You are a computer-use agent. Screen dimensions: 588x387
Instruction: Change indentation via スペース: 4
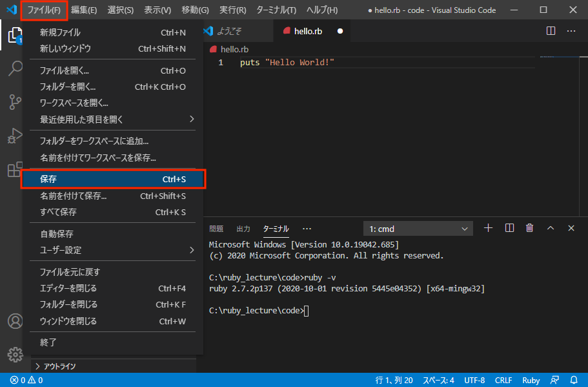[x=438, y=380]
